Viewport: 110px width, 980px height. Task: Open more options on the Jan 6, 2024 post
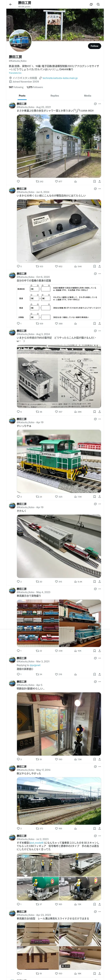[x=100, y=189]
